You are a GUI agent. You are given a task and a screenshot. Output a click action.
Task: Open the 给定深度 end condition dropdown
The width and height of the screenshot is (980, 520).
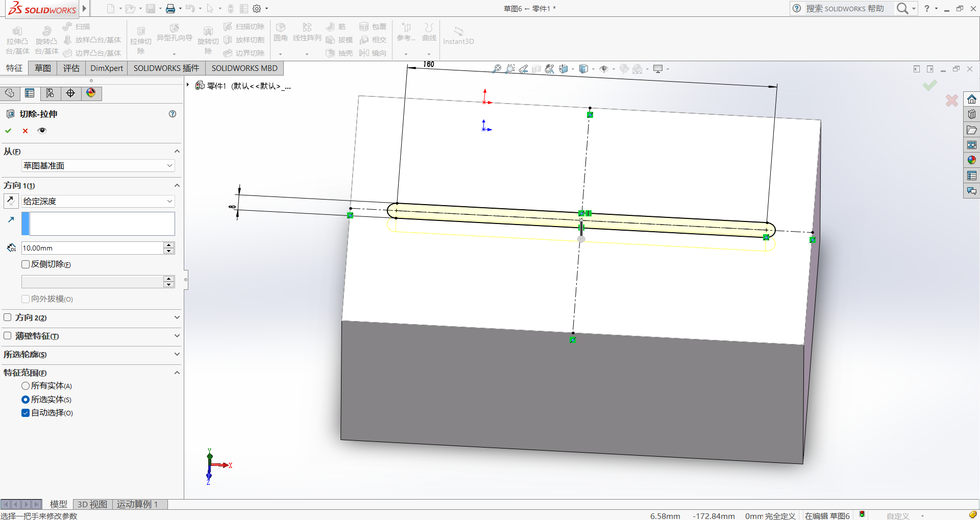[98, 202]
